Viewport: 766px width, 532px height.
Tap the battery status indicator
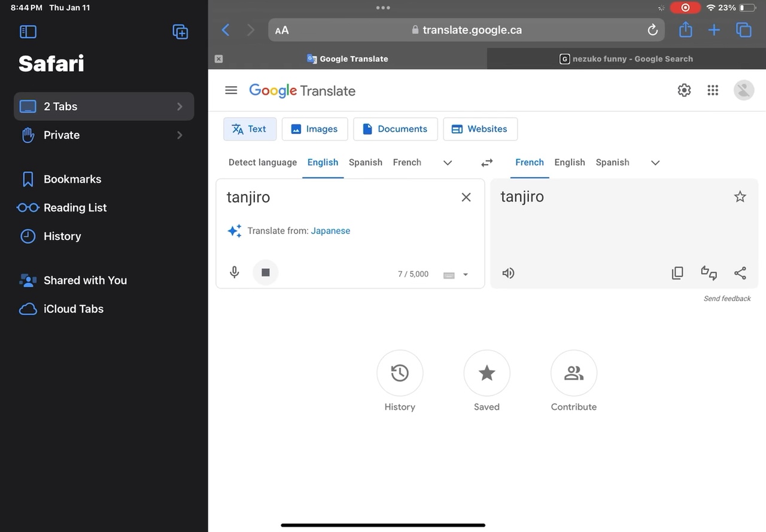coord(747,8)
